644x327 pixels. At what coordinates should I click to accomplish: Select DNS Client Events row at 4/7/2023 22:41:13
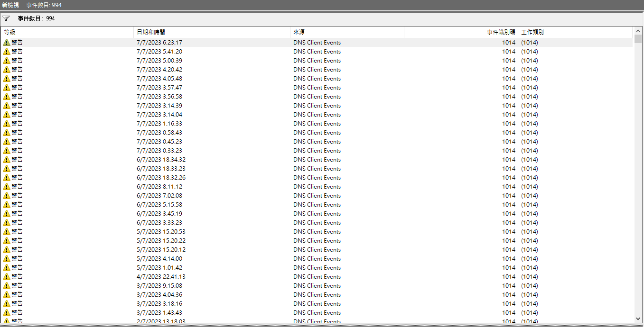pyautogui.click(x=317, y=276)
